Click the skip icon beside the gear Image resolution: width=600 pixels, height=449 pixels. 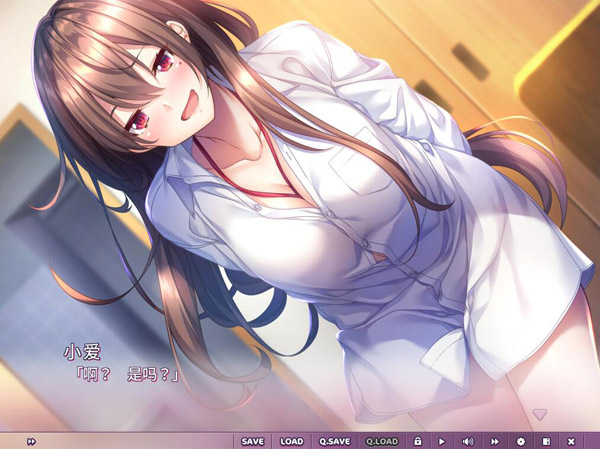tap(494, 441)
